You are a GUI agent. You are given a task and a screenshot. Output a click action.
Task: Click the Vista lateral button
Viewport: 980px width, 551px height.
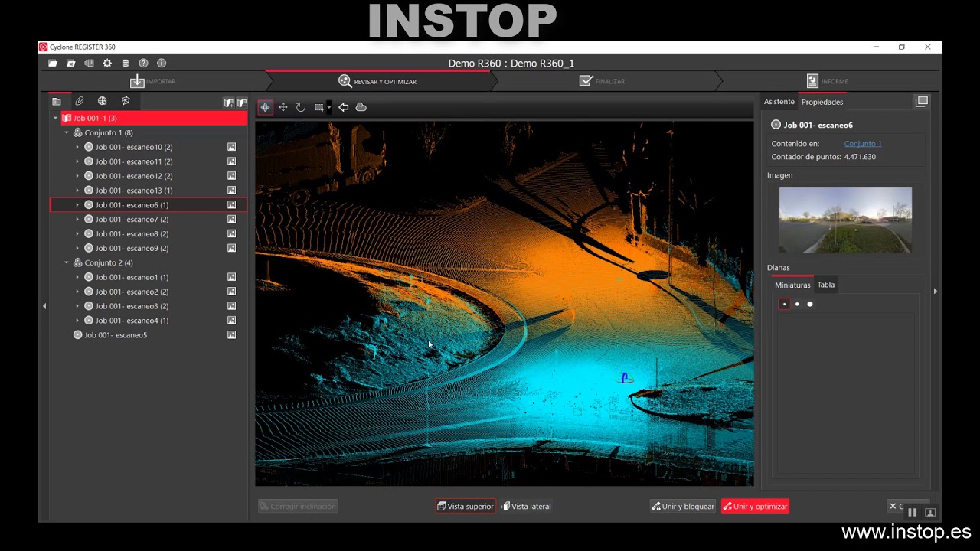pyautogui.click(x=526, y=507)
